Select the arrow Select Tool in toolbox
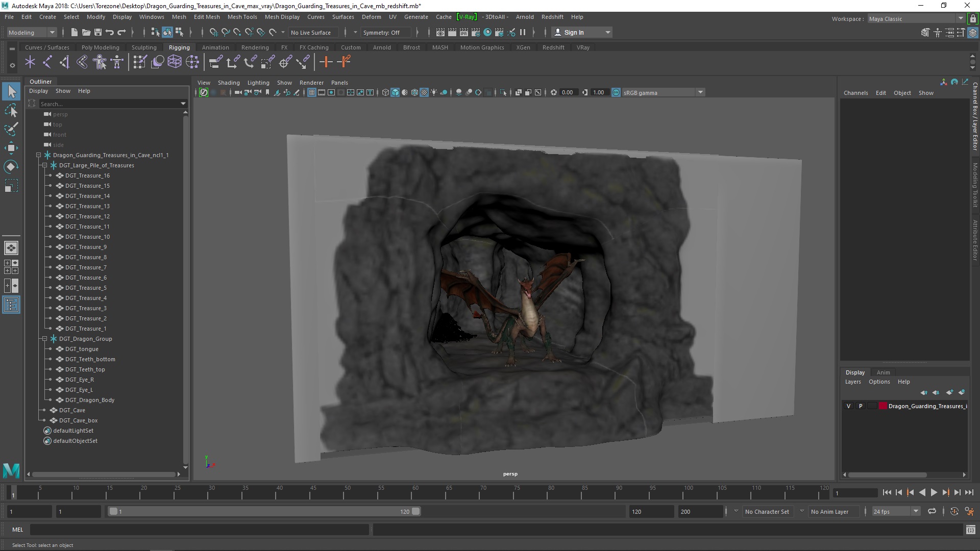This screenshot has width=980, height=551. point(11,92)
